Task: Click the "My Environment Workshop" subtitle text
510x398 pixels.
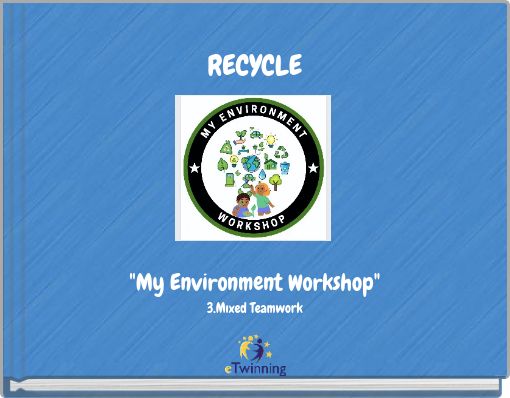Action: tap(255, 283)
